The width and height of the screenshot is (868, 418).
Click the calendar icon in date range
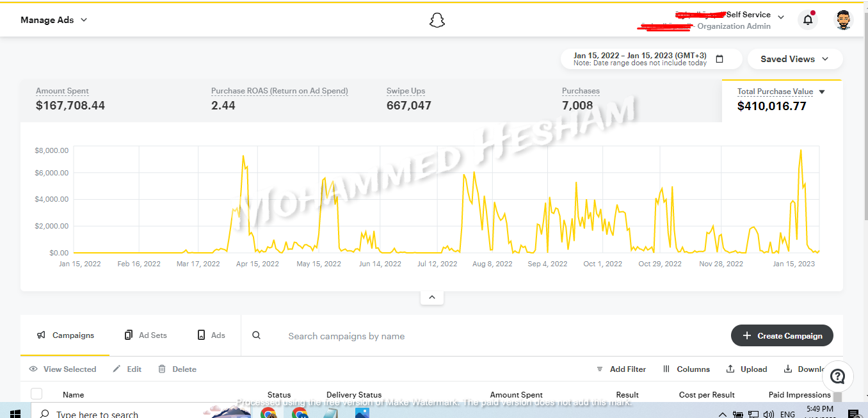[x=719, y=59]
